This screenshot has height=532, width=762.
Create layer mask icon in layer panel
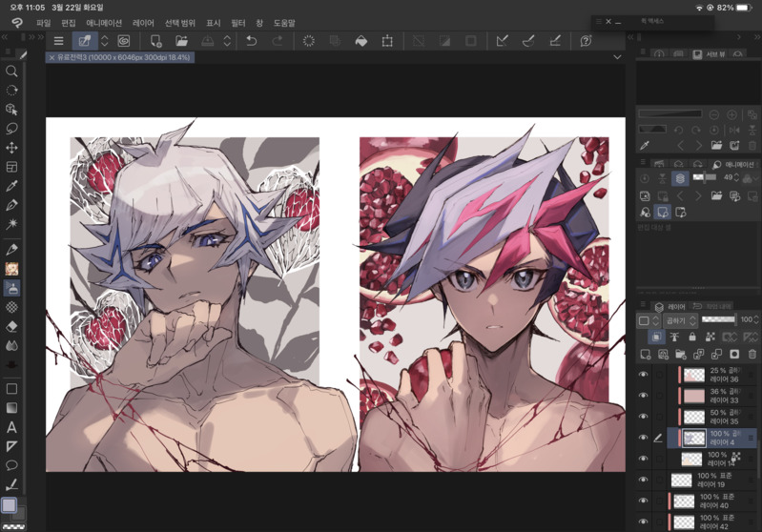click(734, 354)
